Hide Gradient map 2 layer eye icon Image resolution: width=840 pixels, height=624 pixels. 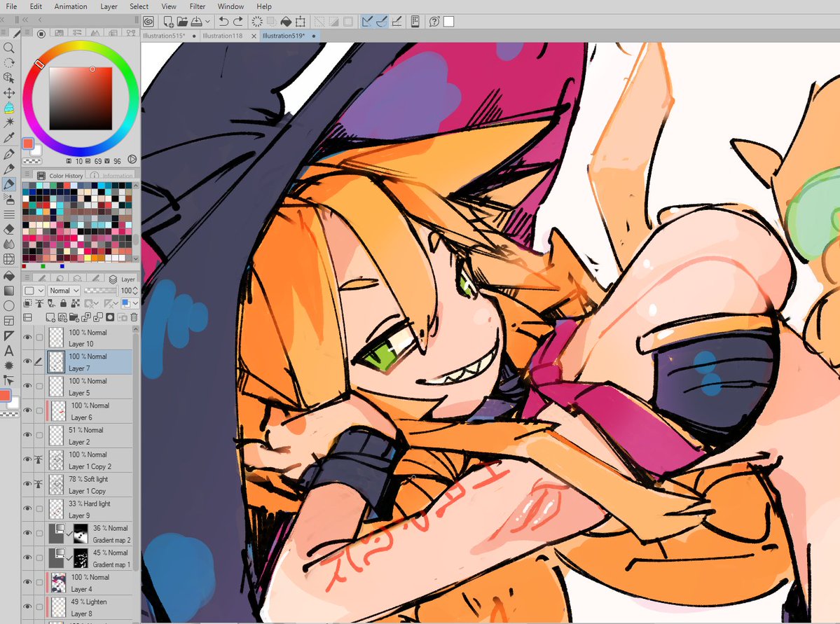[27, 533]
